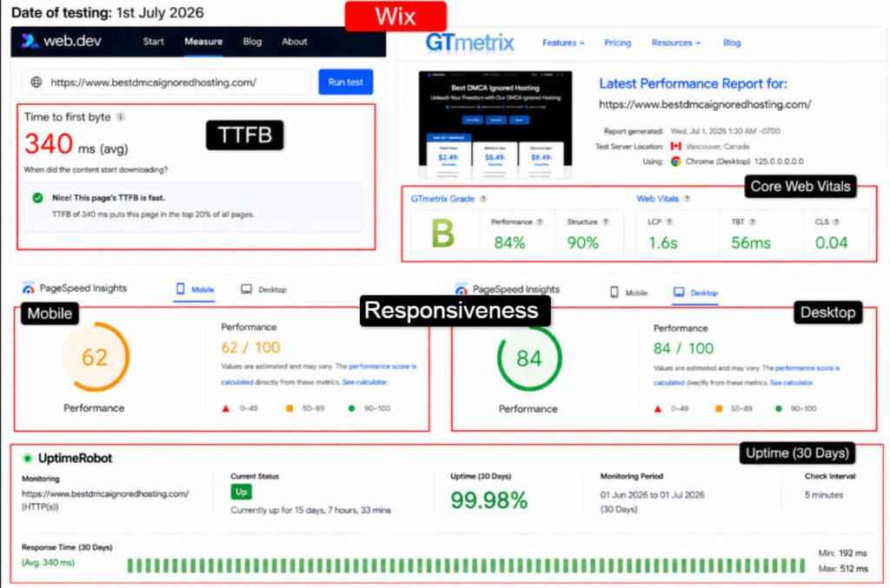Open the web.dev Start menu item
890x588 pixels.
point(153,42)
